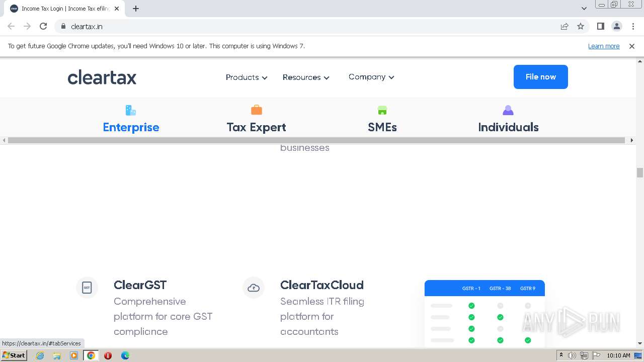Viewport: 644px width, 362px height.
Task: Expand the Company menu
Action: 371,77
